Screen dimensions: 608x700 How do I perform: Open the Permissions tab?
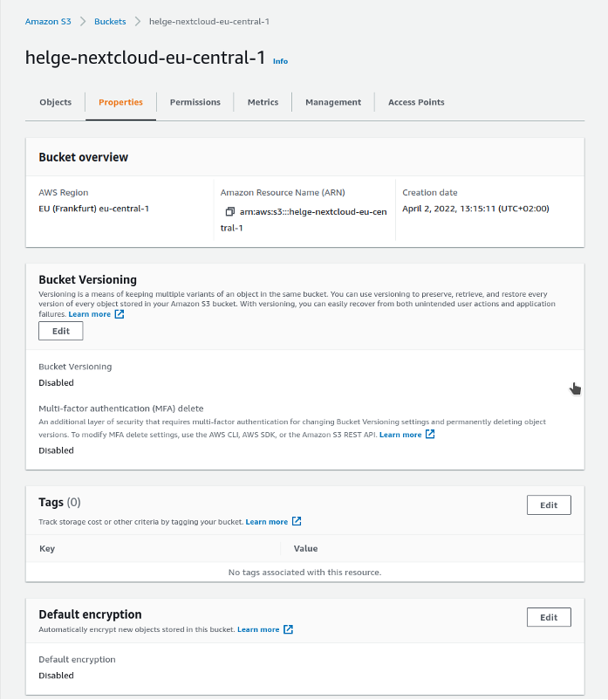click(195, 102)
